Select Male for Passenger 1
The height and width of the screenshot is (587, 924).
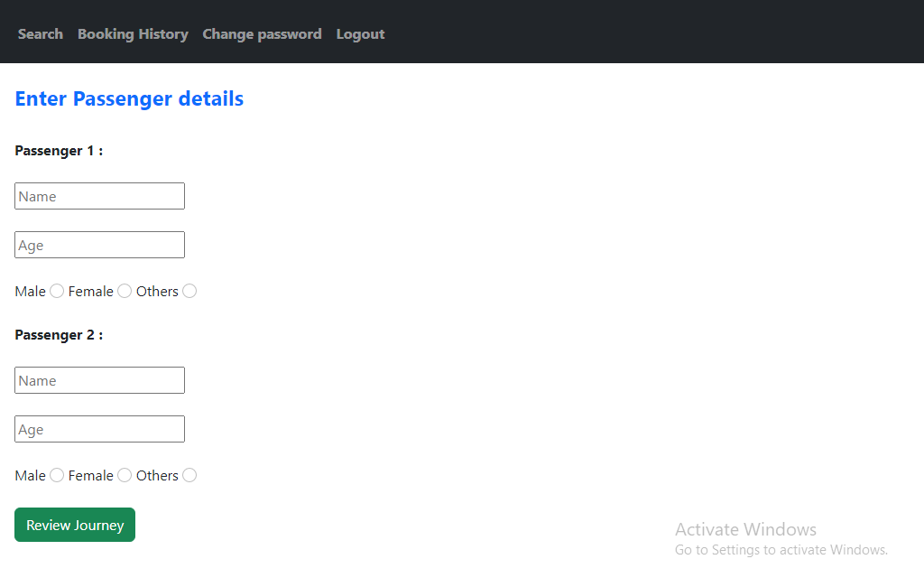coord(57,291)
